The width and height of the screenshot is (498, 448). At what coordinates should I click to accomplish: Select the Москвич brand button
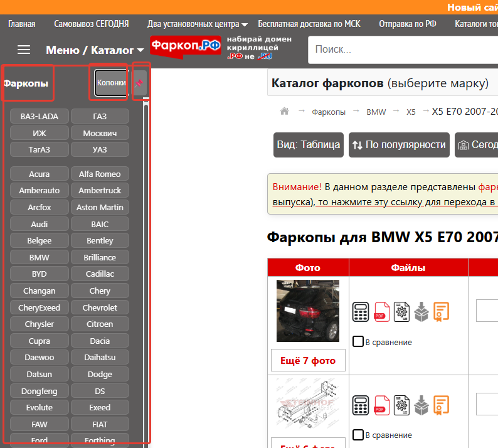(100, 133)
